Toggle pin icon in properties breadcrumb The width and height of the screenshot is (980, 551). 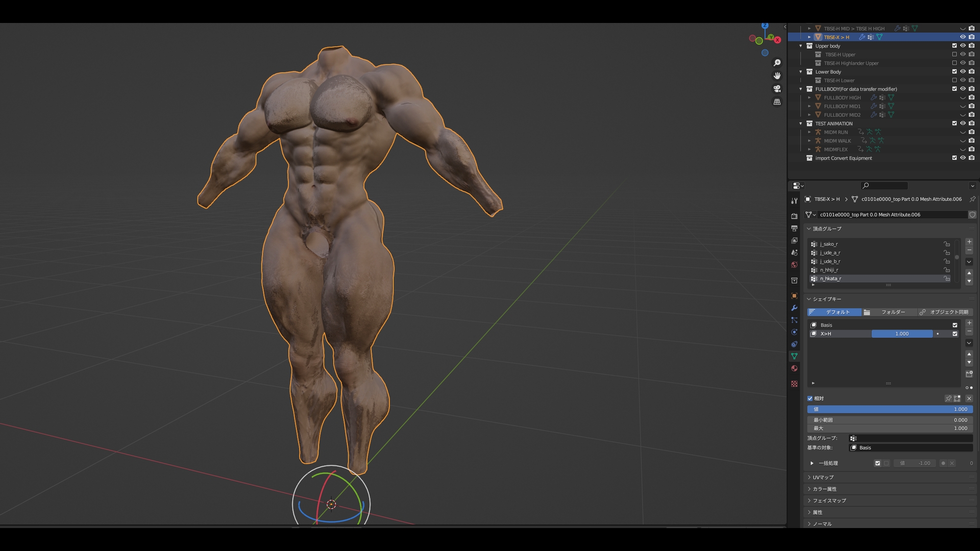coord(972,199)
